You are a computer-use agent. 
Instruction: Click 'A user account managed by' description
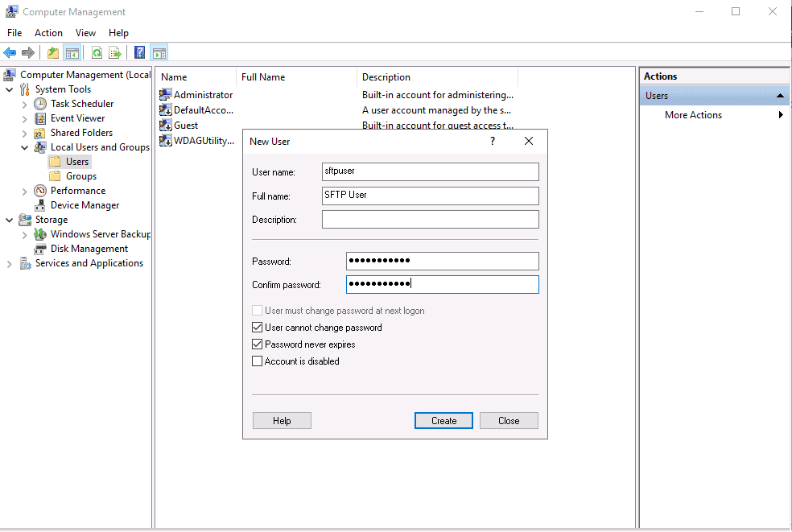pos(436,109)
